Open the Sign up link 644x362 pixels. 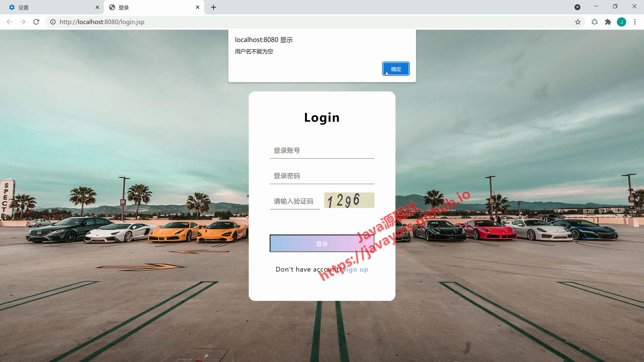click(x=356, y=269)
